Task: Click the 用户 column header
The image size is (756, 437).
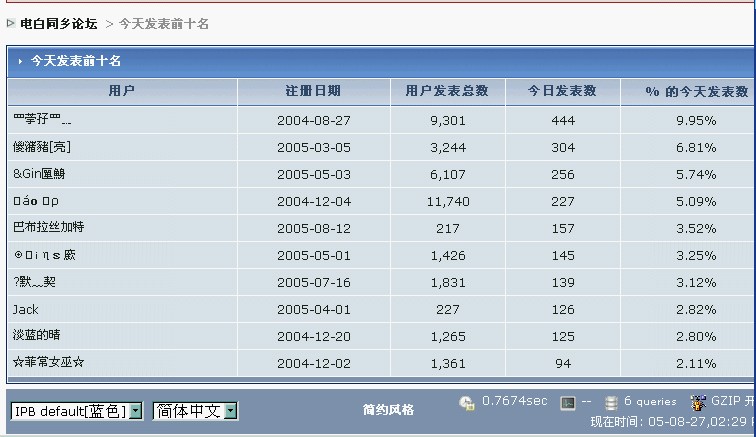Action: [x=121, y=91]
